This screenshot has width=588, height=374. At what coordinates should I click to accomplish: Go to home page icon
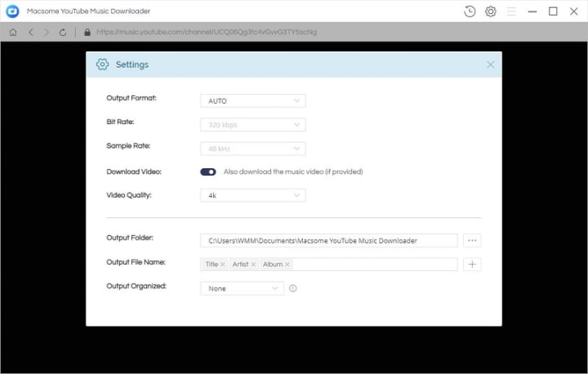coord(13,33)
